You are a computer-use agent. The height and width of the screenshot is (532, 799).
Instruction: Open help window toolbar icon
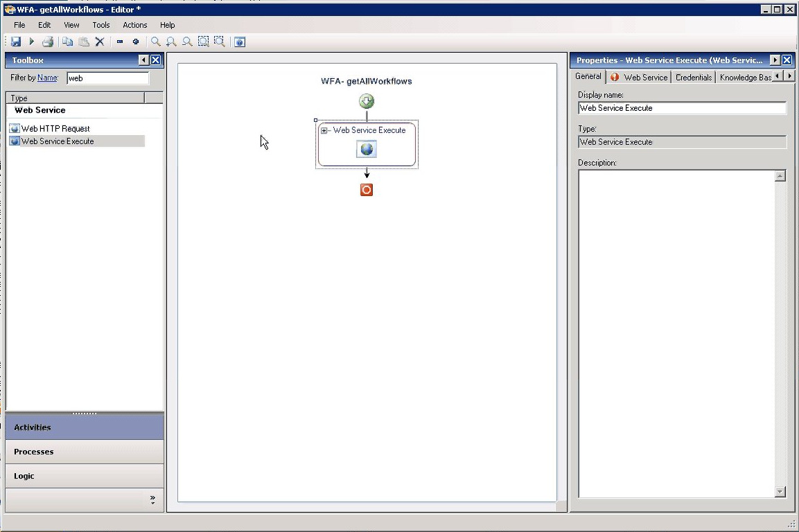[240, 42]
